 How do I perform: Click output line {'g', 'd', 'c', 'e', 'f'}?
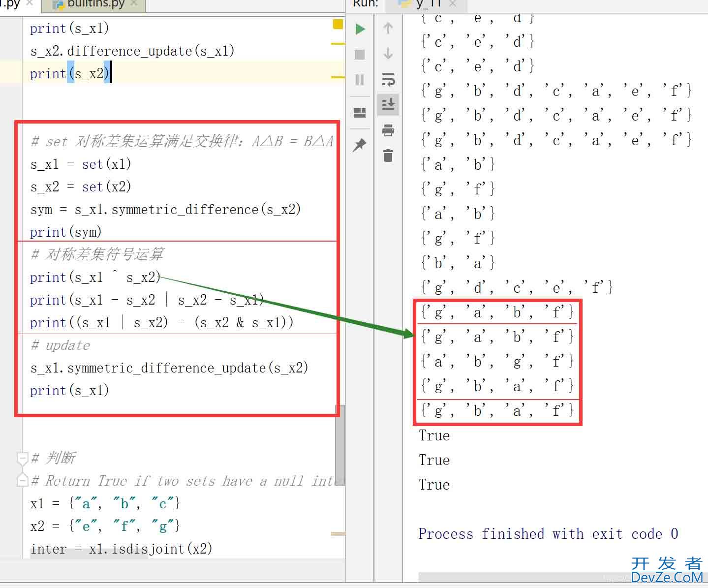(517, 287)
